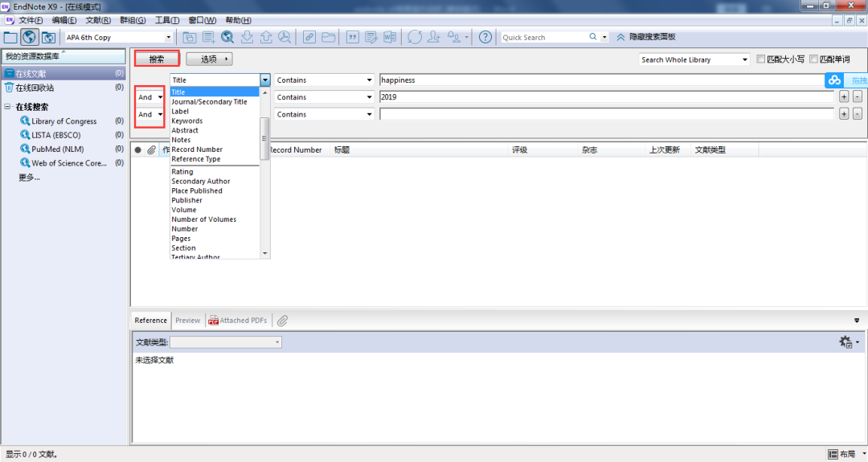Open Contains dropdown of third search row

369,115
